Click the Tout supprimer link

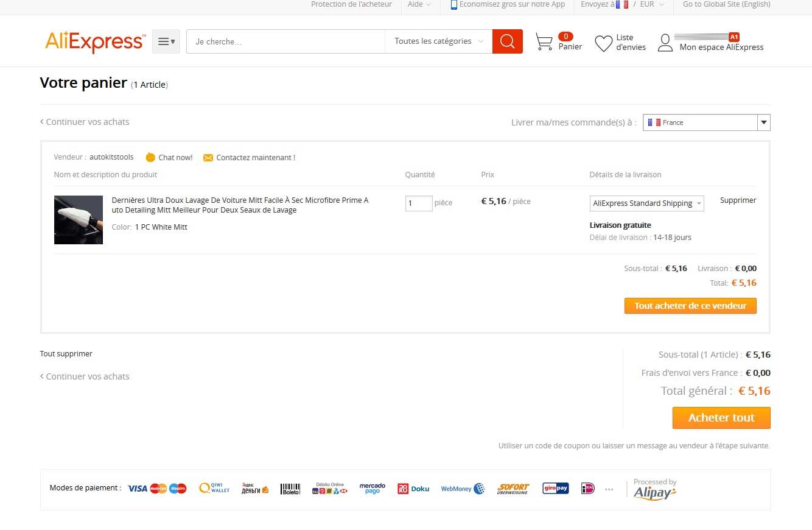(66, 354)
